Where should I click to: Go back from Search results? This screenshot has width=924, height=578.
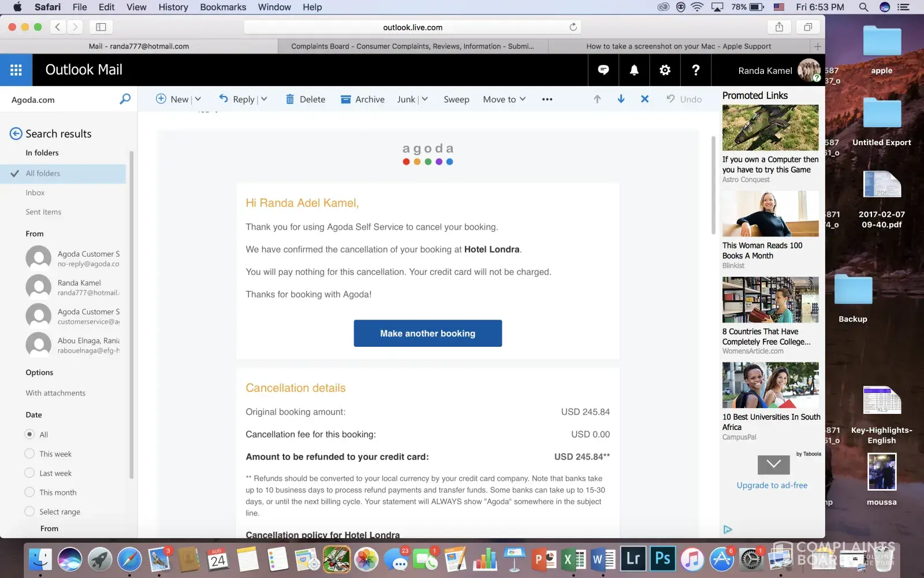click(16, 134)
